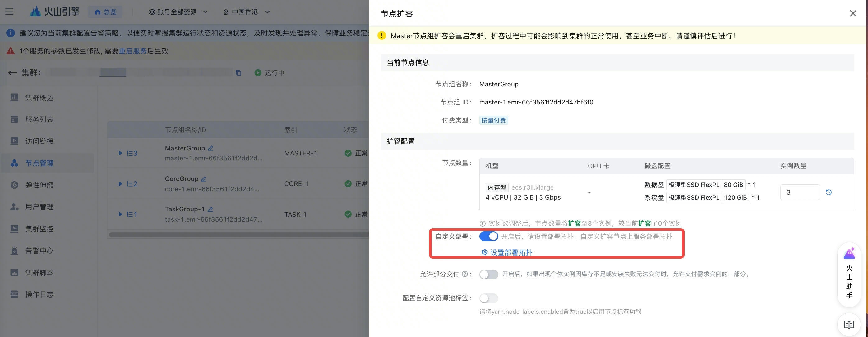Viewport: 868px width, 337px height.
Task: Open the hamburger navigation menu
Action: tap(9, 12)
